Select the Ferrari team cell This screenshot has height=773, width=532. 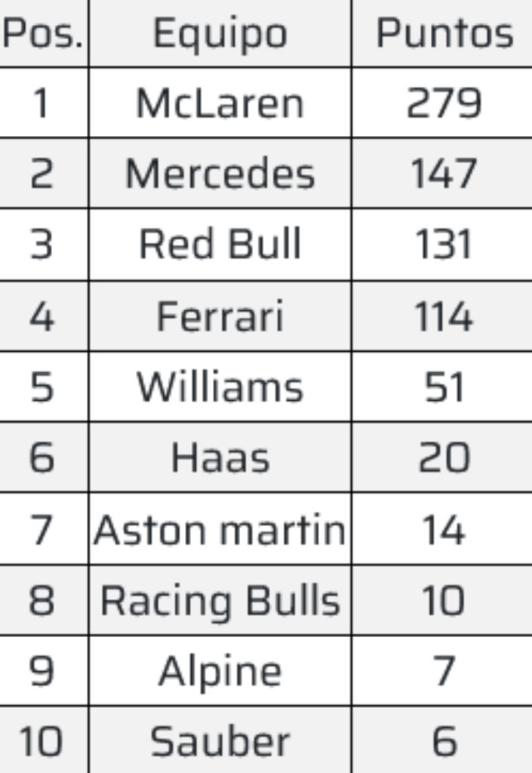pos(220,316)
